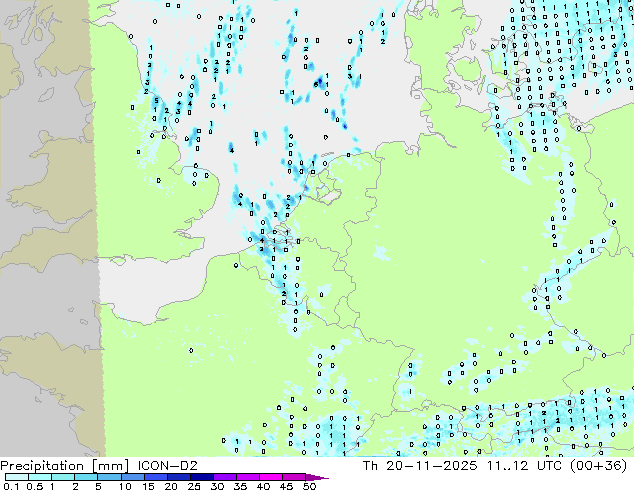Select the legend swatch between 45 and 50
The image size is (634, 490).
pos(294,477)
